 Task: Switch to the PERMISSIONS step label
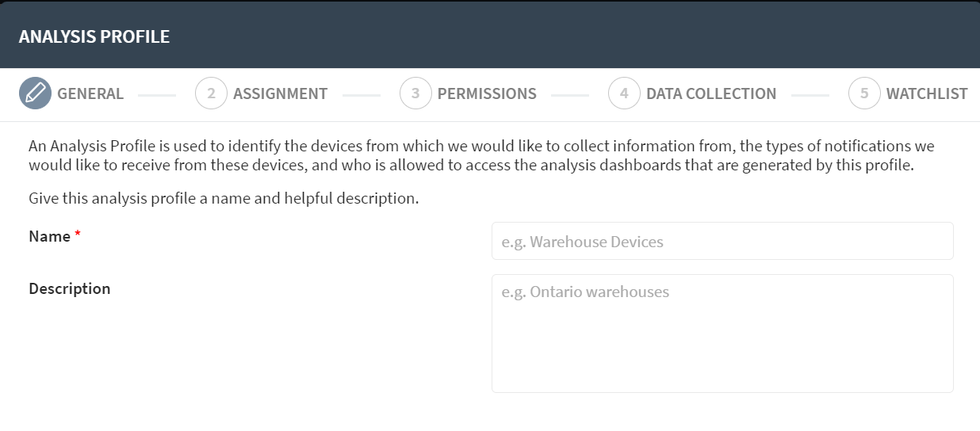tap(487, 93)
